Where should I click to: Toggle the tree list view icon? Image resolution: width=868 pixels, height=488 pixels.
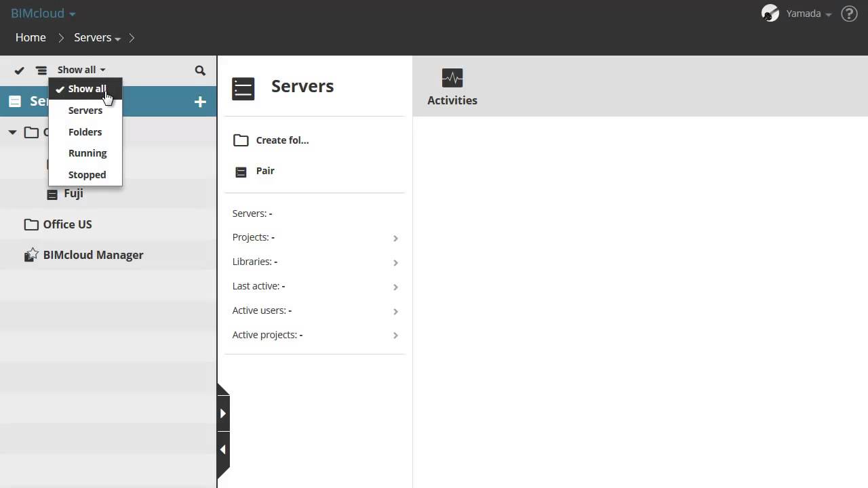pos(41,70)
